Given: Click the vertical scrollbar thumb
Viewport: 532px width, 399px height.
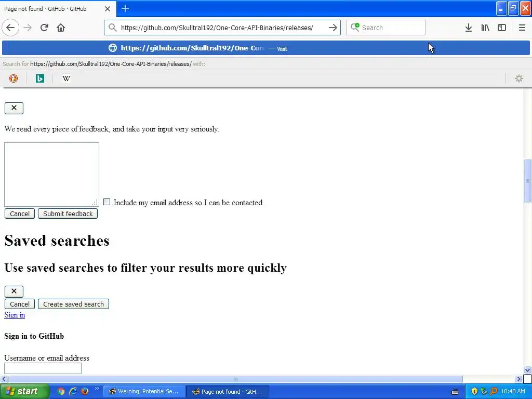Looking at the screenshot, I should click(528, 181).
